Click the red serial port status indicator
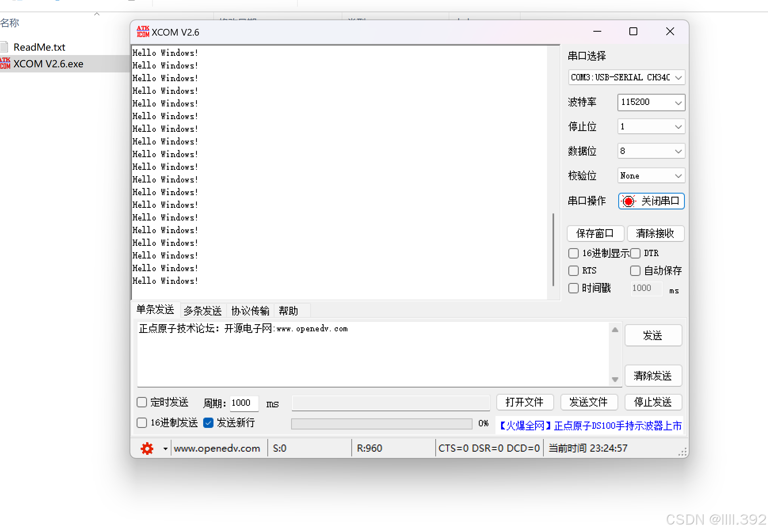The width and height of the screenshot is (768, 532). [x=628, y=201]
